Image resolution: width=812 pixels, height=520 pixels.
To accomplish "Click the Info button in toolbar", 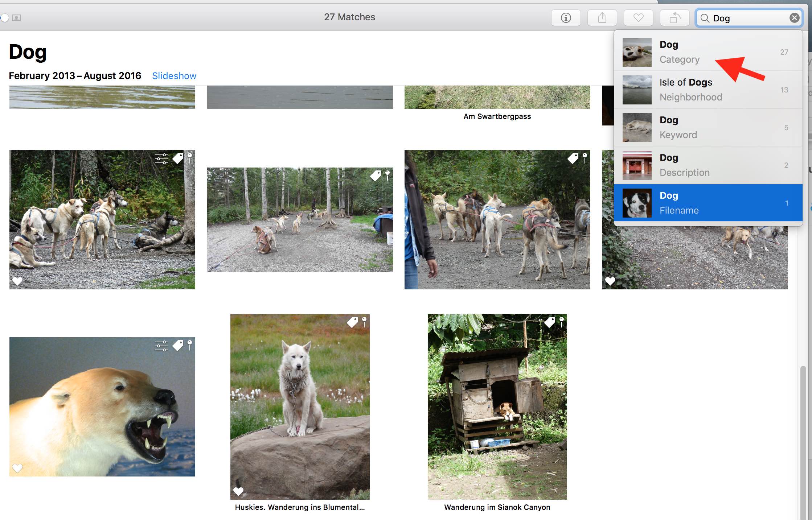I will coord(566,18).
